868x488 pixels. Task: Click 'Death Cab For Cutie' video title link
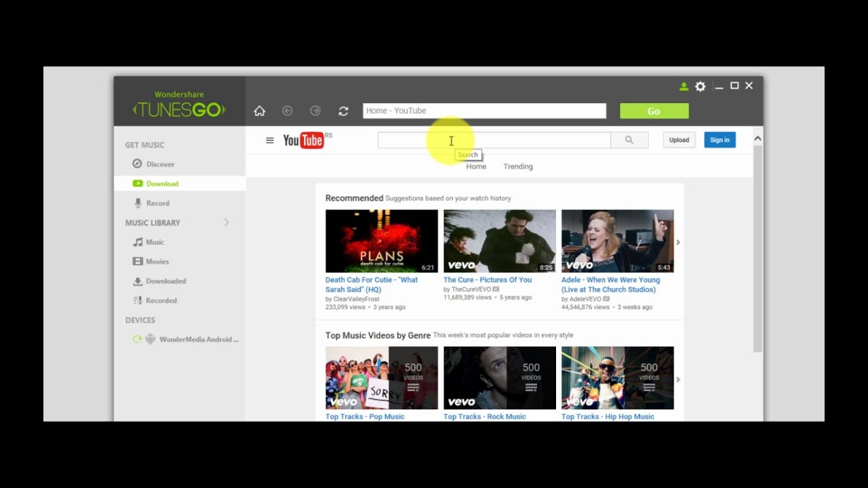point(372,285)
